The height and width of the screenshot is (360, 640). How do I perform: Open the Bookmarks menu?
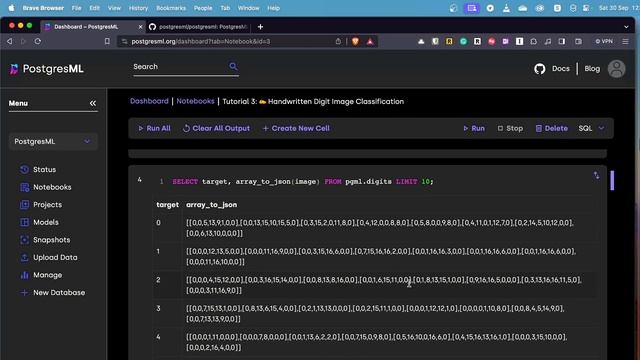click(171, 8)
